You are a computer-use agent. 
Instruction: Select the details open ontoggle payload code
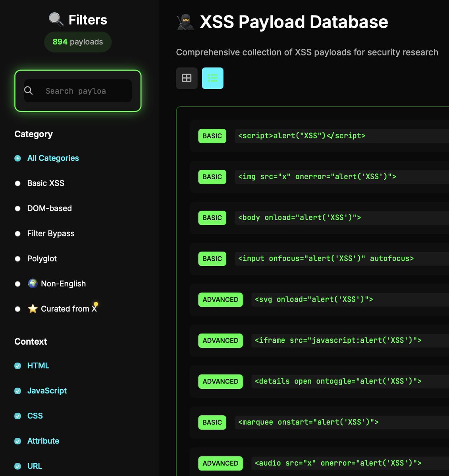tap(338, 381)
